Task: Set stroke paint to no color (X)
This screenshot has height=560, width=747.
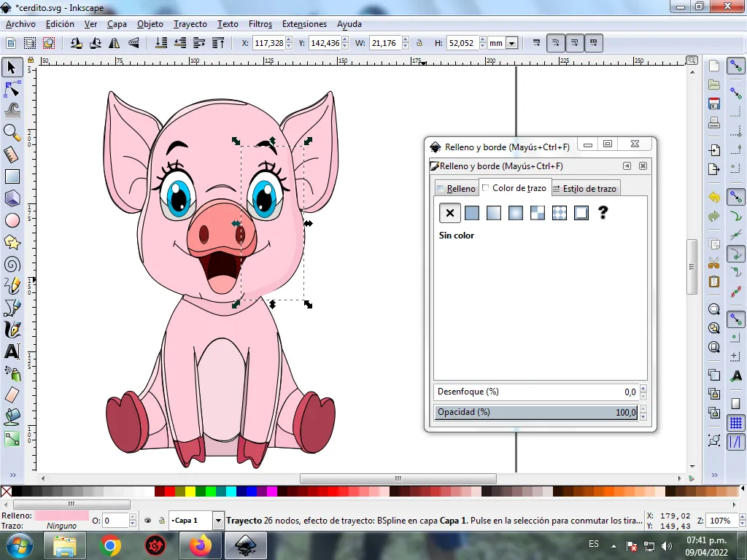Action: click(x=449, y=213)
